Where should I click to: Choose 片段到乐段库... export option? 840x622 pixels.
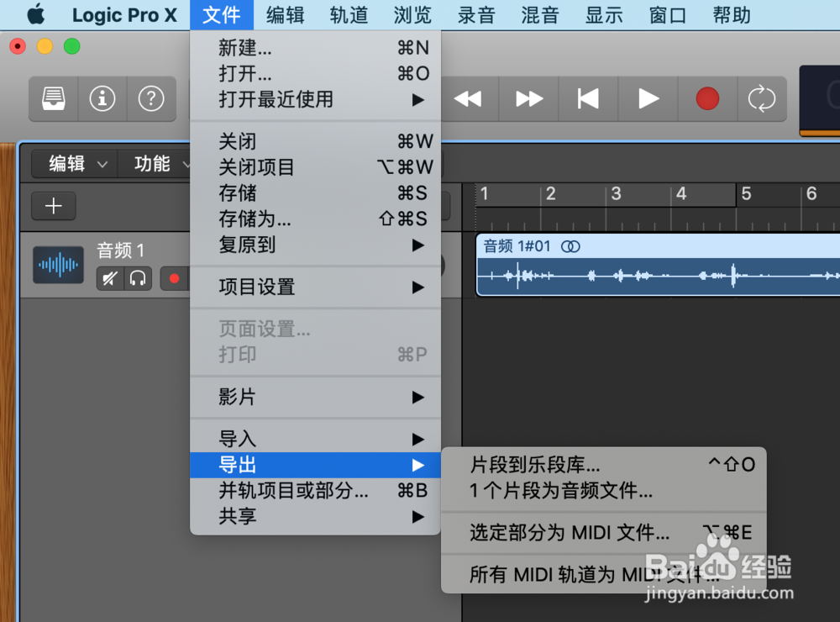coord(604,465)
